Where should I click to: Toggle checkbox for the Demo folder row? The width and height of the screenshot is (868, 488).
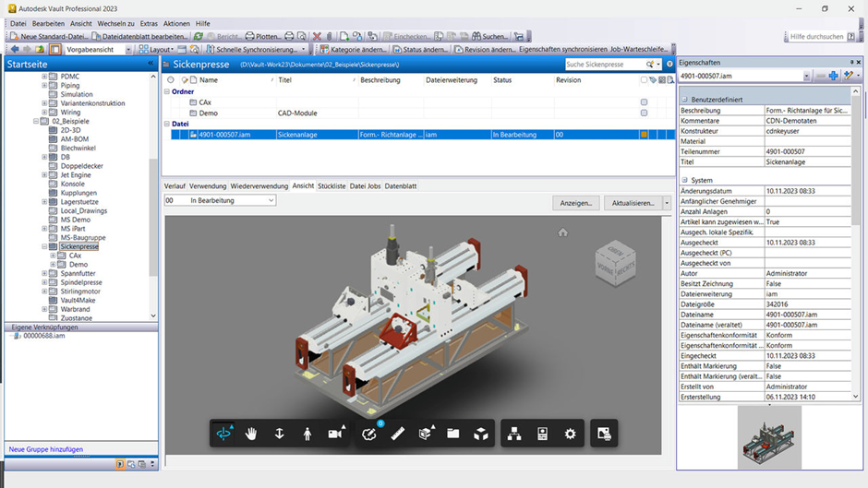coord(644,113)
